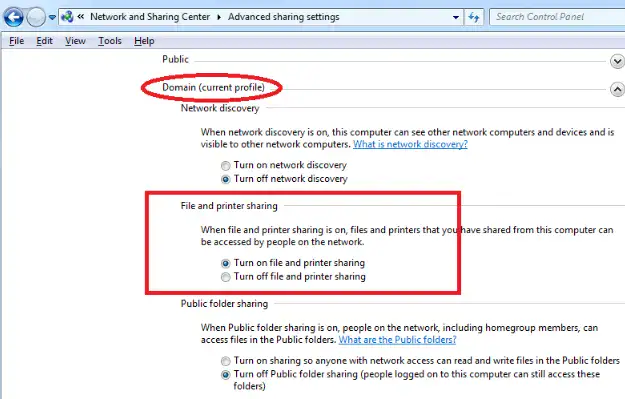625x399 pixels.
Task: Click the Forward navigation arrow button
Action: point(36,17)
